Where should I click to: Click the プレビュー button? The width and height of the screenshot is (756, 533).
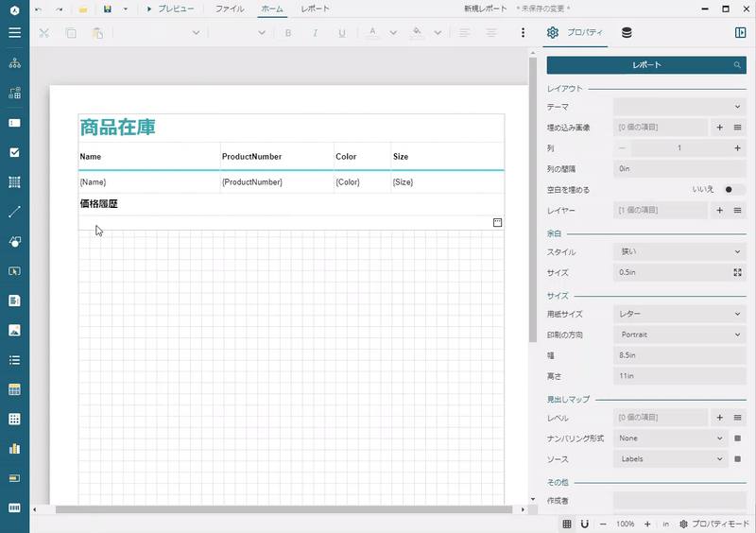click(170, 9)
